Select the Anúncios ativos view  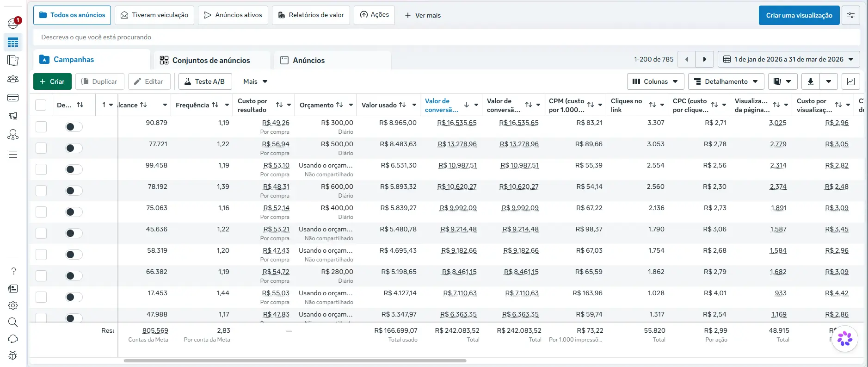click(233, 15)
